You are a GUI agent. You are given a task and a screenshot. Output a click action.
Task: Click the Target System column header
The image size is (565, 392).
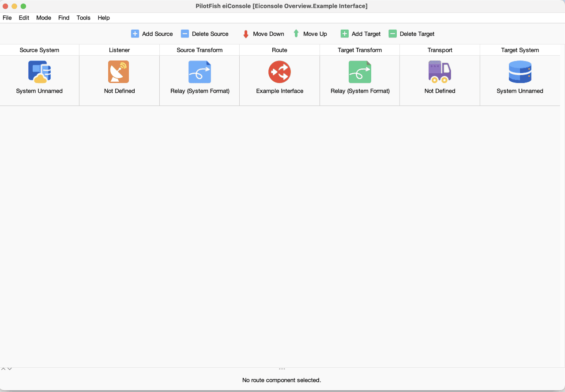[x=520, y=50]
